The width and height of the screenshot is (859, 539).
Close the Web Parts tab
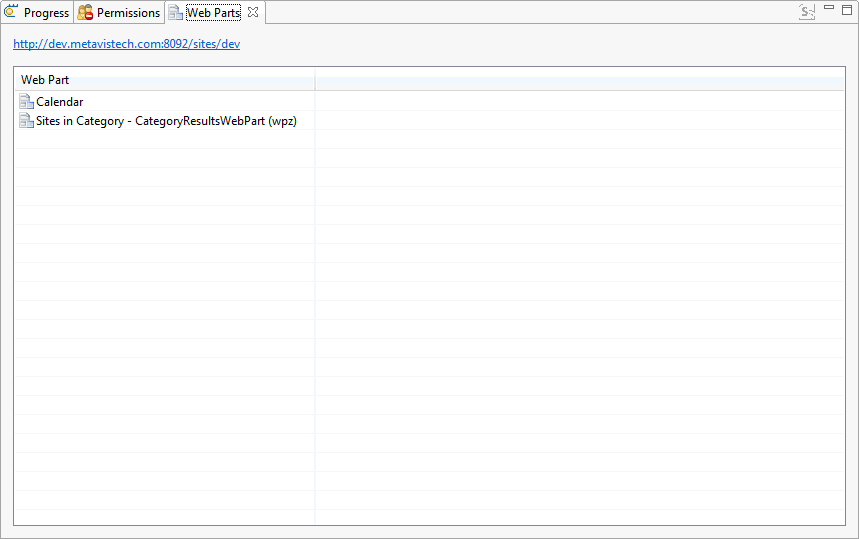(253, 12)
